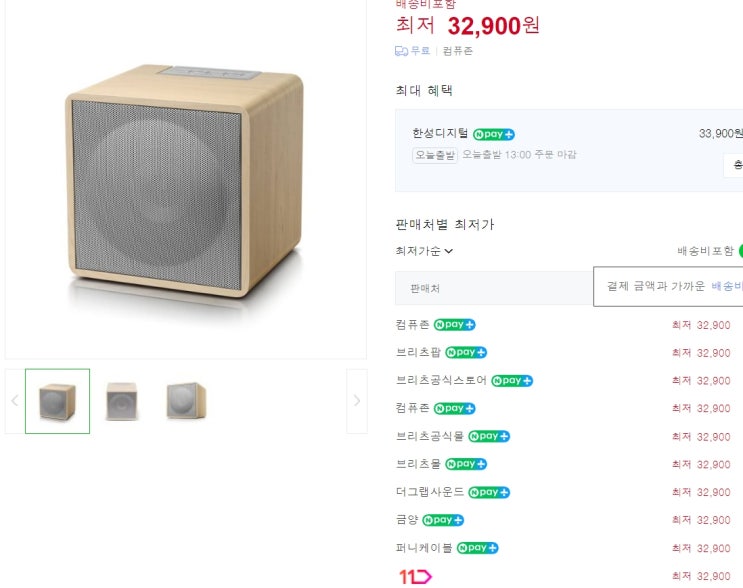
Task: Open the 한성디지털 seller link
Action: tap(440, 134)
